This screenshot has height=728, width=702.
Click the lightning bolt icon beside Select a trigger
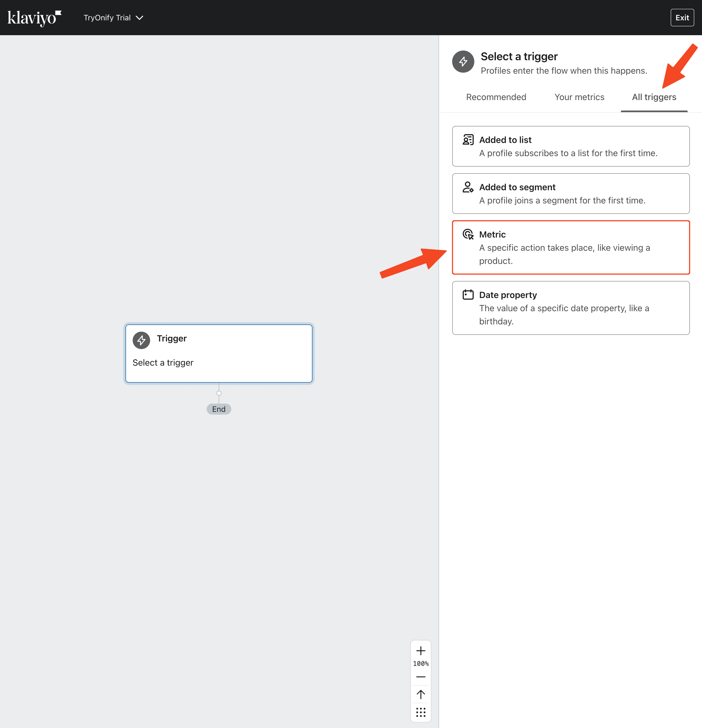tap(463, 62)
